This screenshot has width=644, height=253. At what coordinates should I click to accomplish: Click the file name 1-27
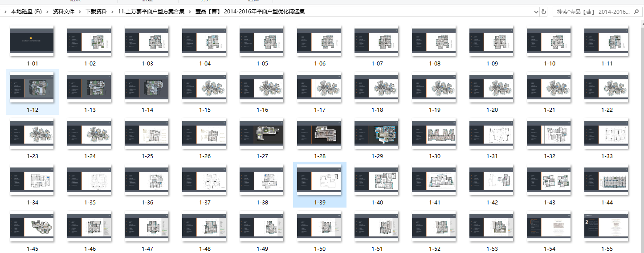click(262, 156)
